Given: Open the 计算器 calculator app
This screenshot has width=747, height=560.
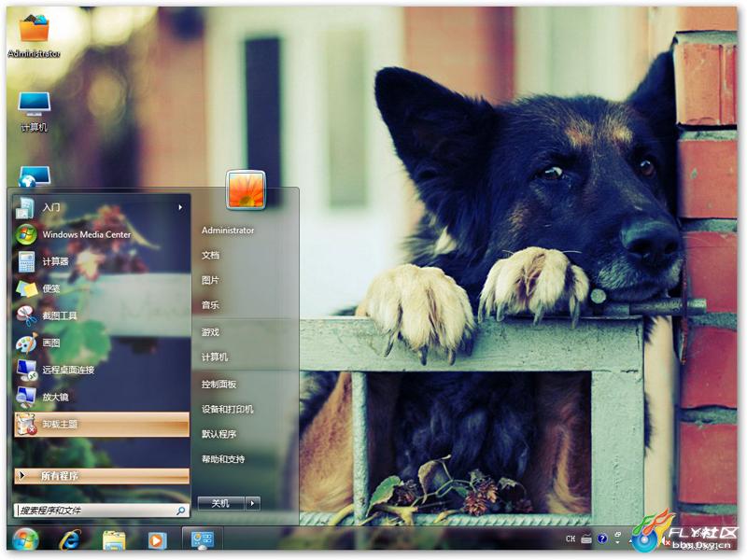Looking at the screenshot, I should click(101, 261).
